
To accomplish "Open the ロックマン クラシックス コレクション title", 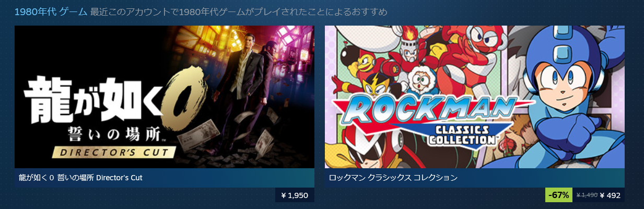I will pyautogui.click(x=394, y=178).
